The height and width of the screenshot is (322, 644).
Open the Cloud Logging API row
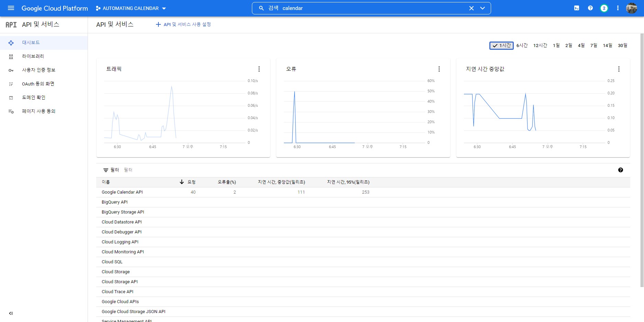(363, 242)
